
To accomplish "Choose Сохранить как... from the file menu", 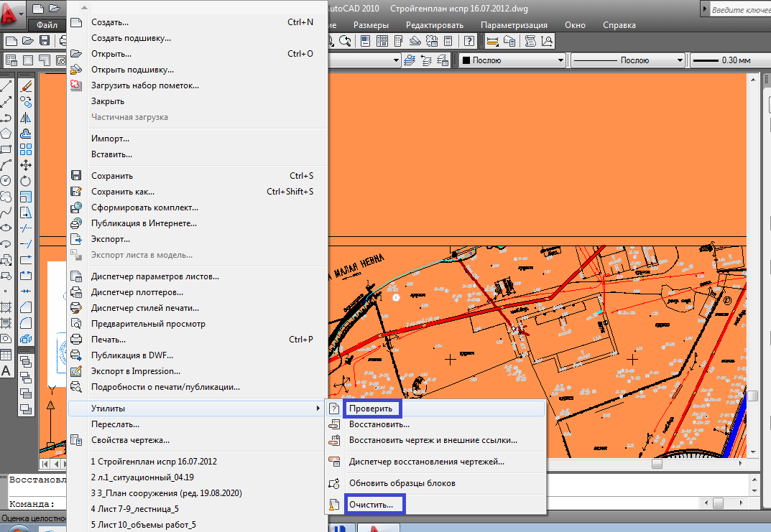I will point(122,192).
